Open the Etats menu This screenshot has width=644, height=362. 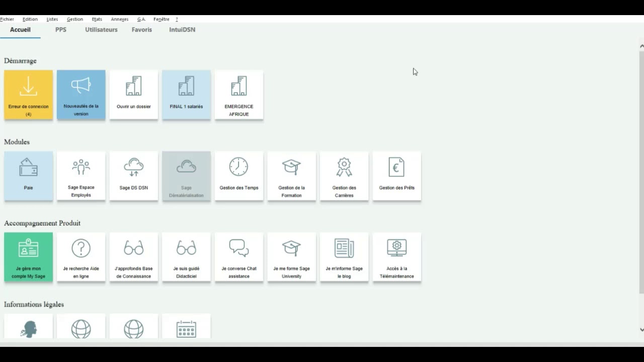(97, 19)
